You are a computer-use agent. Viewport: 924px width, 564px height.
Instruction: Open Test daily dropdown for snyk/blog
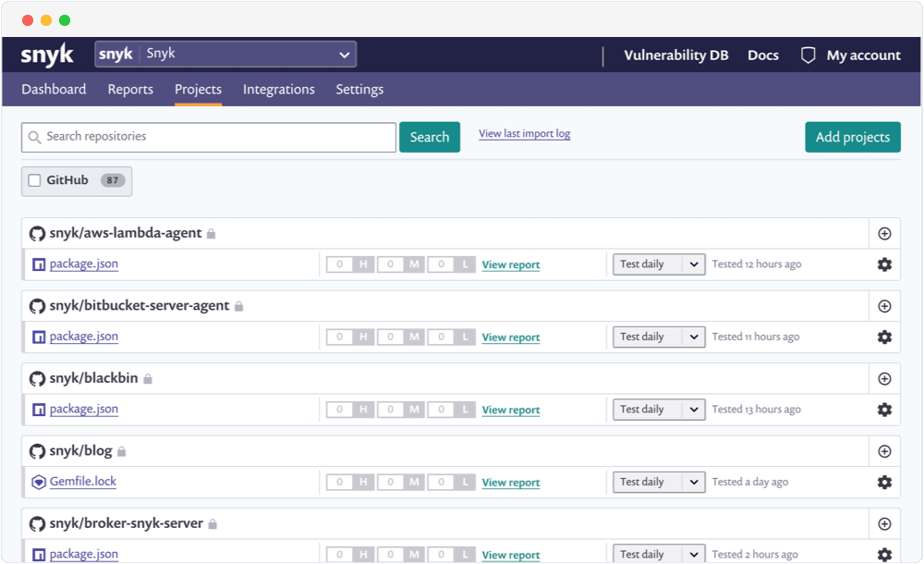659,482
